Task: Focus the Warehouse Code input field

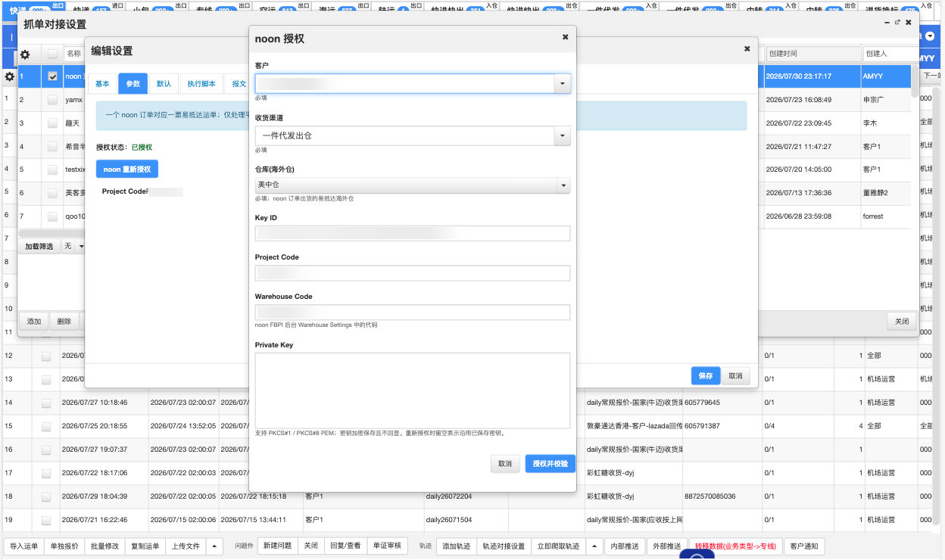Action: click(x=413, y=312)
